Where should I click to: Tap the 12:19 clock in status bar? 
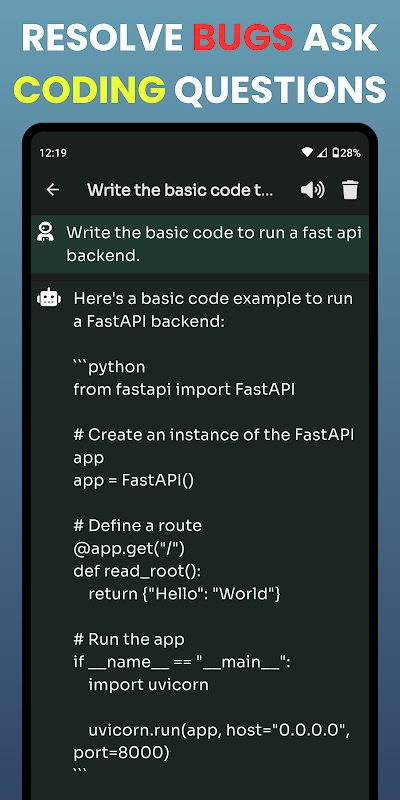(x=53, y=153)
